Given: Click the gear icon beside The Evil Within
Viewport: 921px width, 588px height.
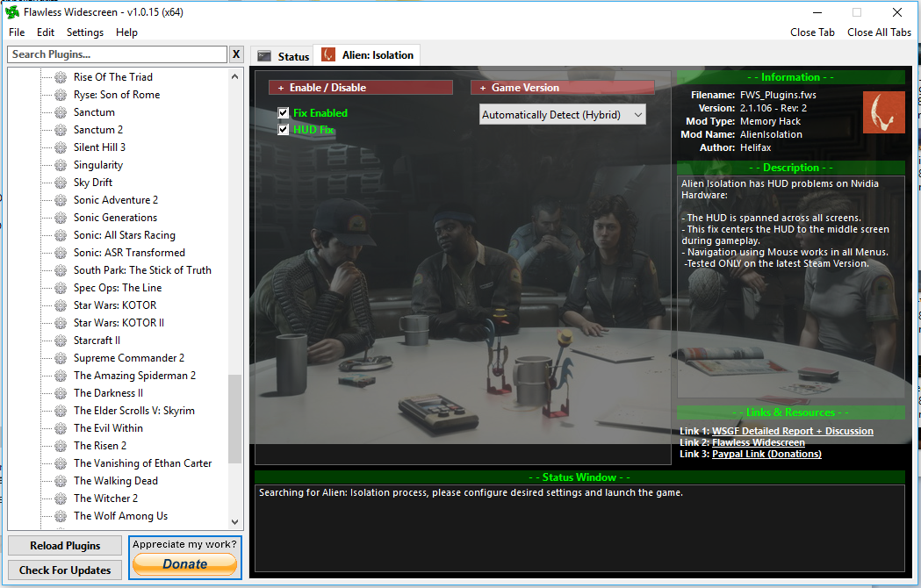Looking at the screenshot, I should 61,428.
